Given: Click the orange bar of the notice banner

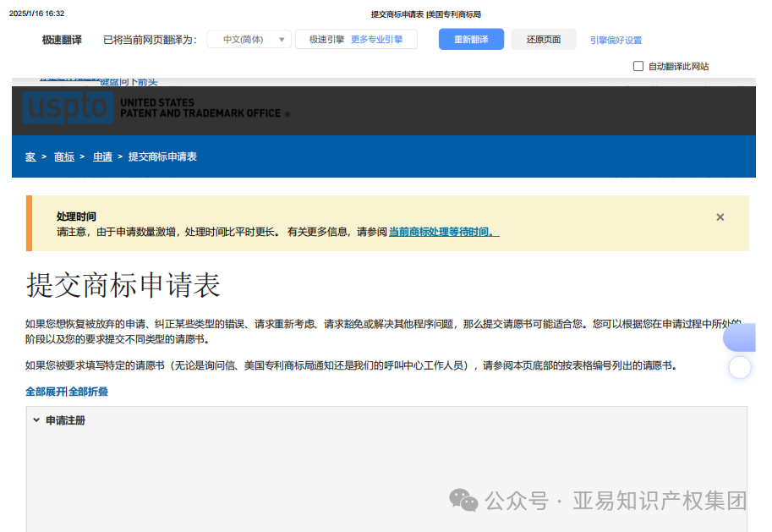Looking at the screenshot, I should [30, 223].
